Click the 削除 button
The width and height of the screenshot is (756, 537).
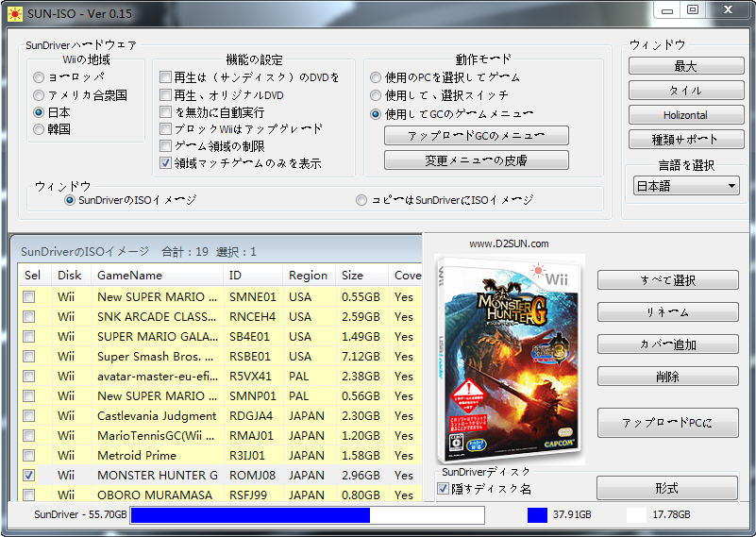(668, 377)
